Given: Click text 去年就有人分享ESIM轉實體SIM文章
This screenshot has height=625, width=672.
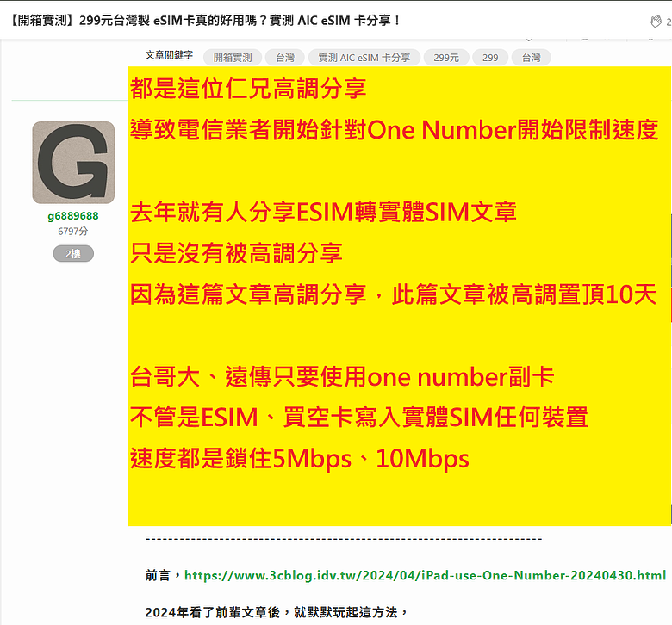Looking at the screenshot, I should click(x=323, y=212).
